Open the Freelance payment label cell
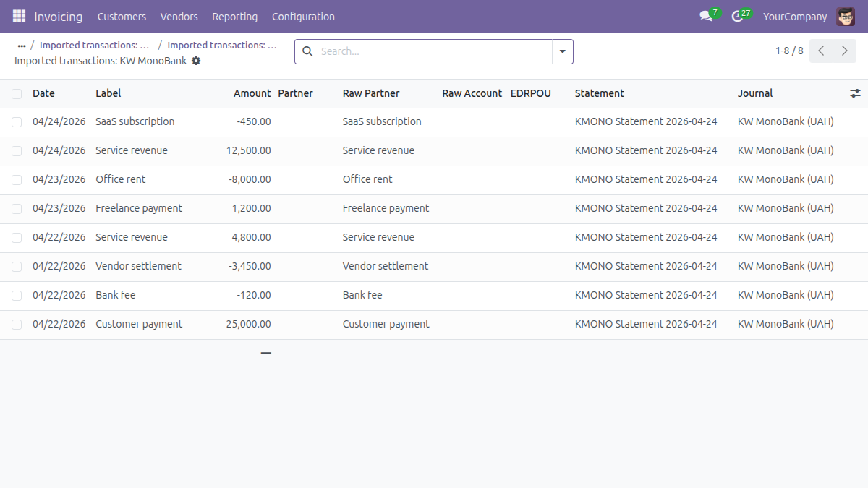 pyautogui.click(x=139, y=208)
